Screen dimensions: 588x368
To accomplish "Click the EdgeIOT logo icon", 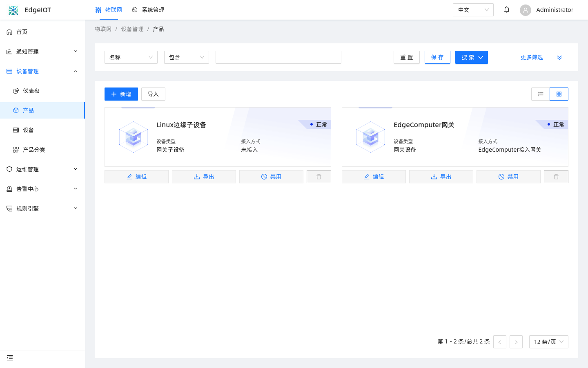I will coord(13,10).
